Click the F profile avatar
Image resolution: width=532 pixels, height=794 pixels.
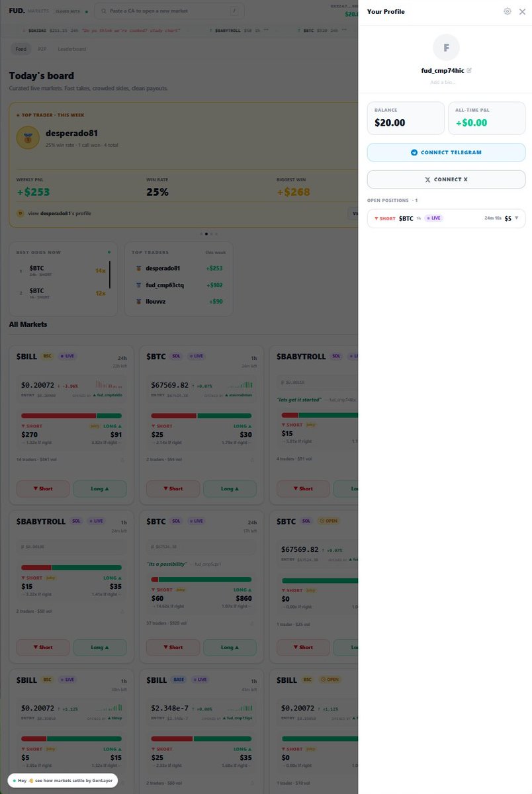coord(446,48)
